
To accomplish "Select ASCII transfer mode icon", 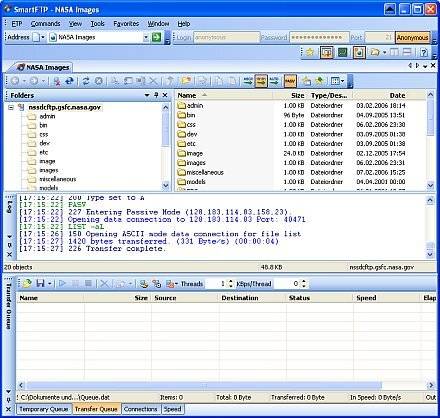I will click(248, 81).
